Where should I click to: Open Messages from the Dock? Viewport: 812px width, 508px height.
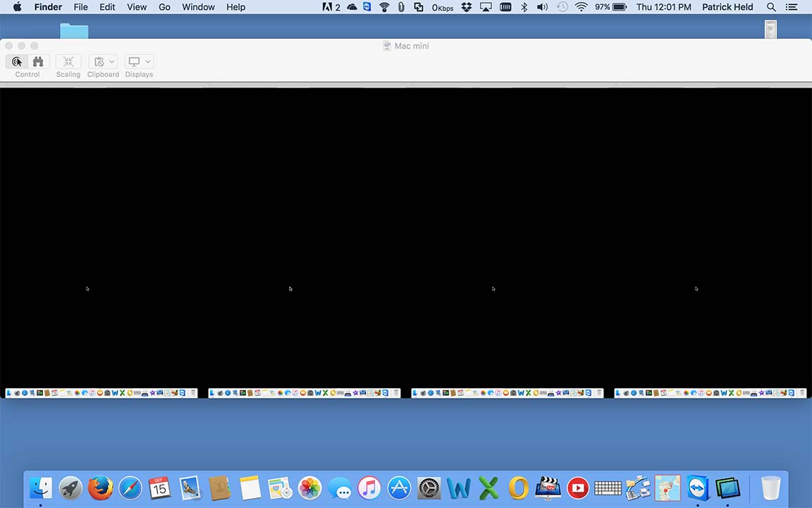pos(340,488)
